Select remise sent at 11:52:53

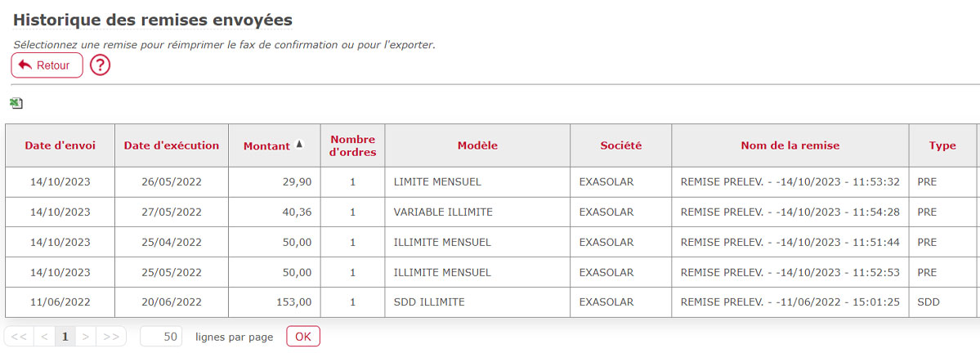pos(493,272)
